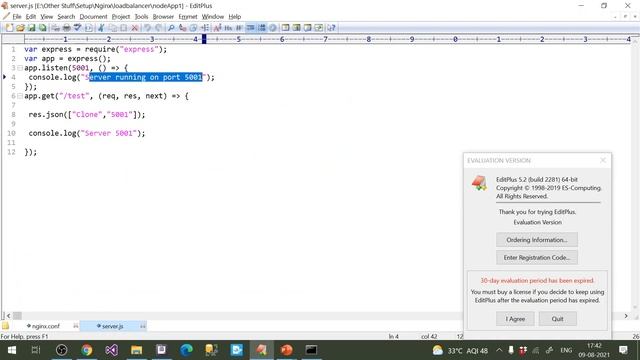This screenshot has height=360, width=640.
Task: Open the Windows Start menu
Action: point(12,350)
